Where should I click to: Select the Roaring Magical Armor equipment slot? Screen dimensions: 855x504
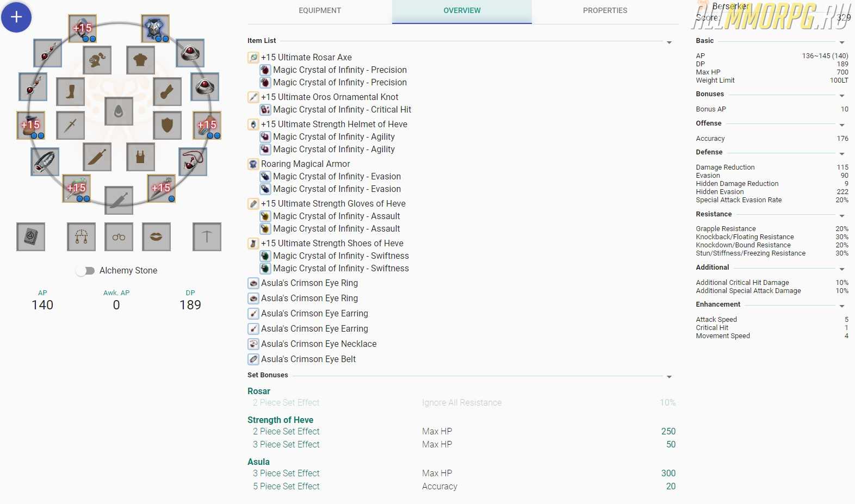155,29
